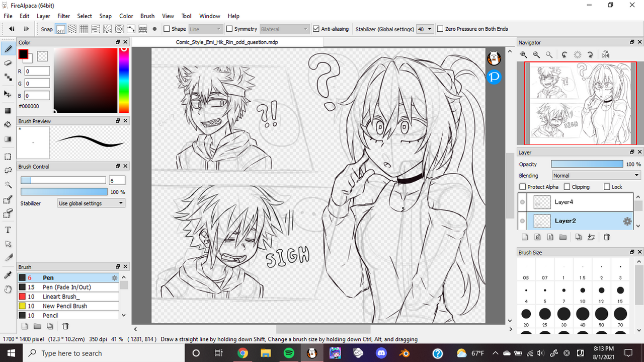Click the Windows Start button
This screenshot has height=362, width=644.
pyautogui.click(x=12, y=353)
